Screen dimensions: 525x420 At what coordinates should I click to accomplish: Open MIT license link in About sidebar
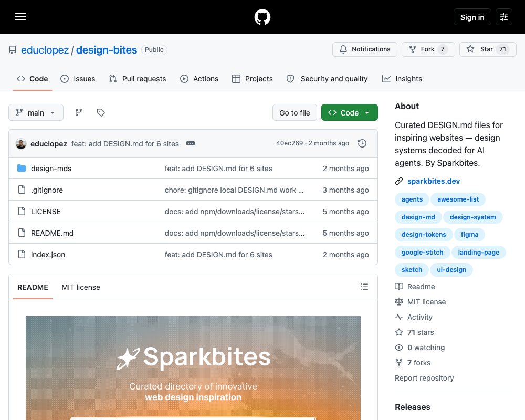coord(420,302)
